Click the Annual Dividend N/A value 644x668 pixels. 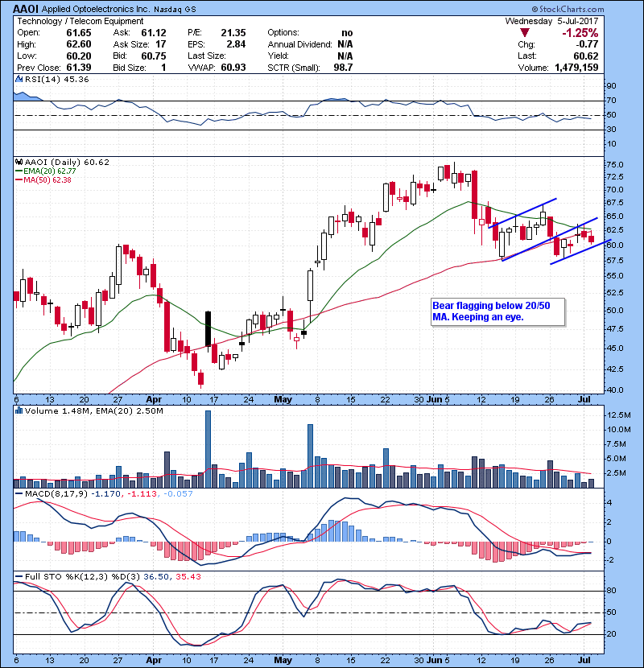point(345,44)
